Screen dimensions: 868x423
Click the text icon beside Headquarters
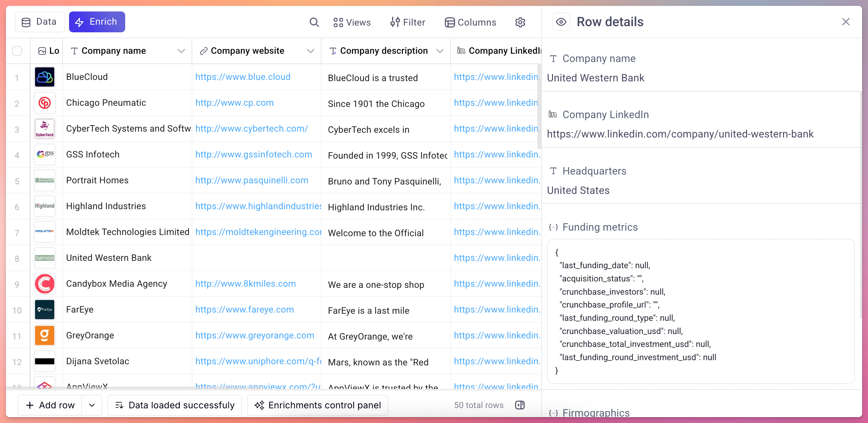(553, 171)
